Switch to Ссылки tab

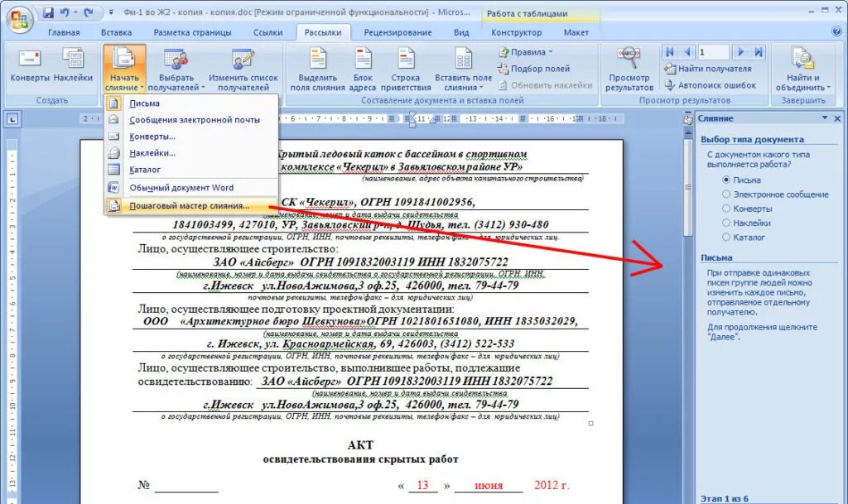(x=267, y=32)
